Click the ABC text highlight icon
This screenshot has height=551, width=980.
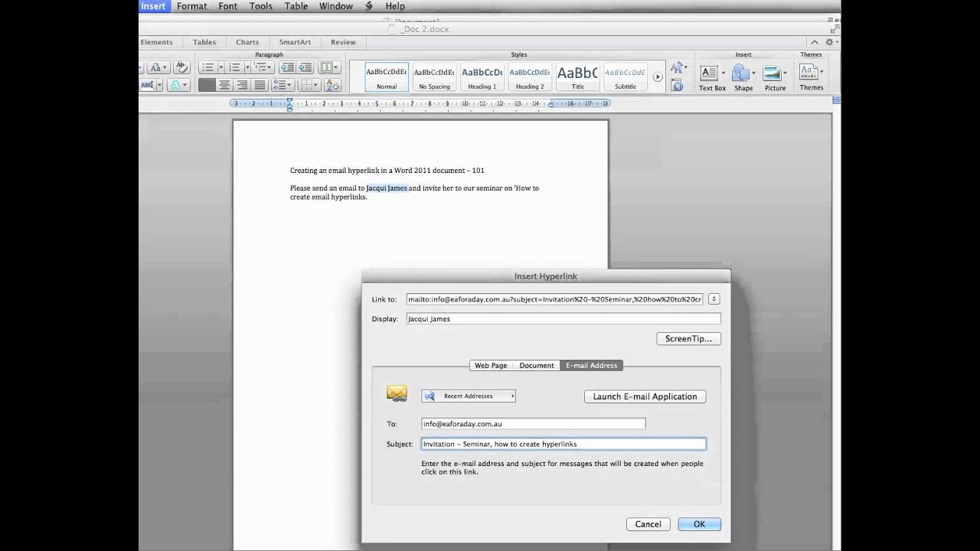click(x=149, y=85)
